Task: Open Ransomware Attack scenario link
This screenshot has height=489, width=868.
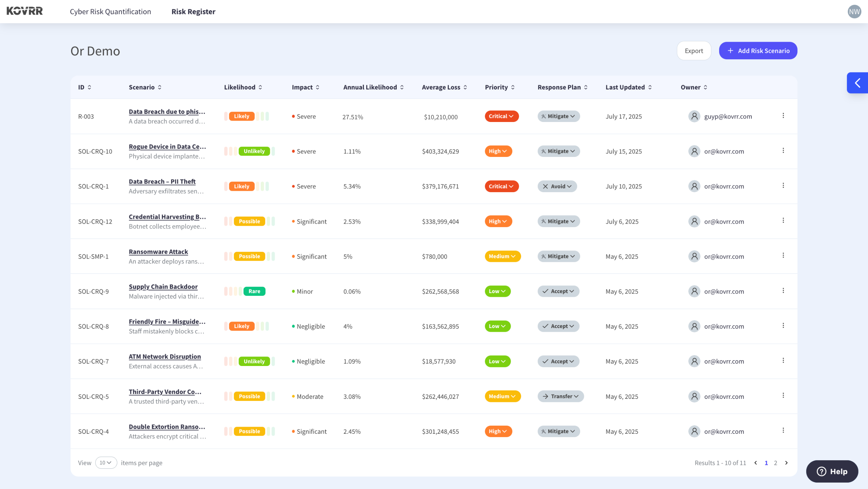Action: 158,251
